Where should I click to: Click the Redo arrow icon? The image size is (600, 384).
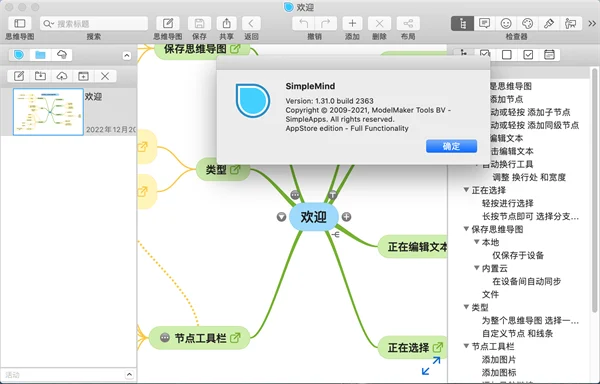(326, 24)
